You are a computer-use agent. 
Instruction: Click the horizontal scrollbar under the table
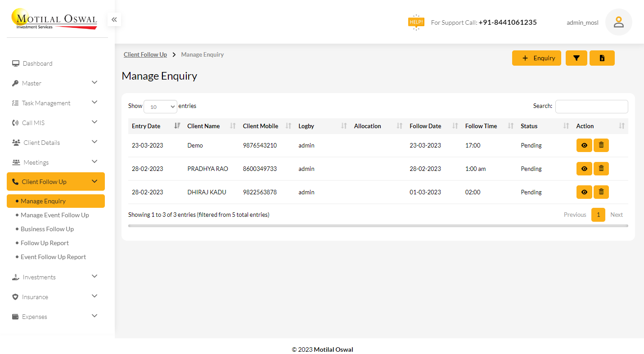[x=378, y=226]
